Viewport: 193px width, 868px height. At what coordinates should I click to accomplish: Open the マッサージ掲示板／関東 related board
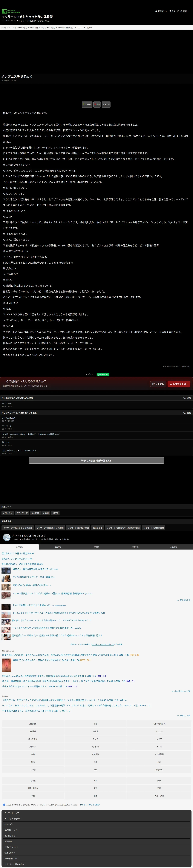[x=78, y=528]
